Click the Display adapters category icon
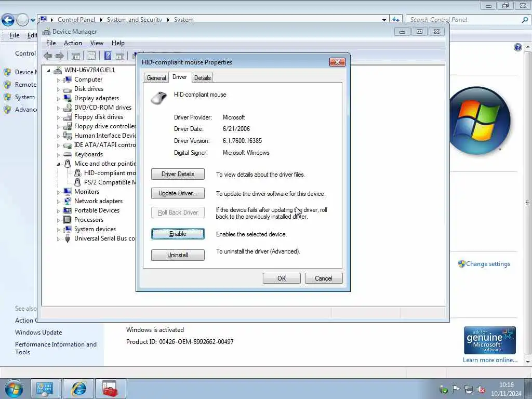Image resolution: width=532 pixels, height=399 pixels. point(68,98)
